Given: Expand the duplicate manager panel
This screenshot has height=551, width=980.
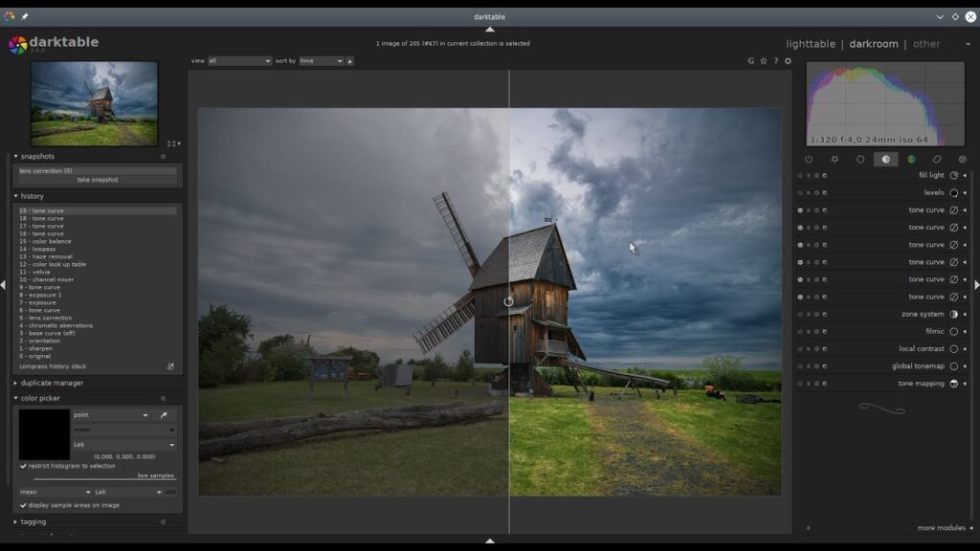Looking at the screenshot, I should pos(52,383).
